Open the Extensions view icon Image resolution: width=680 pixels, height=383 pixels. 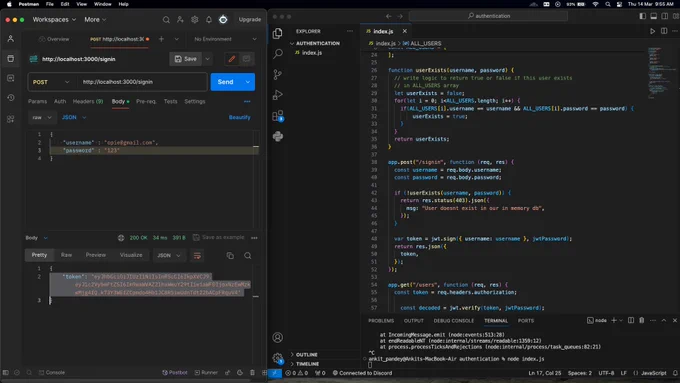click(278, 116)
